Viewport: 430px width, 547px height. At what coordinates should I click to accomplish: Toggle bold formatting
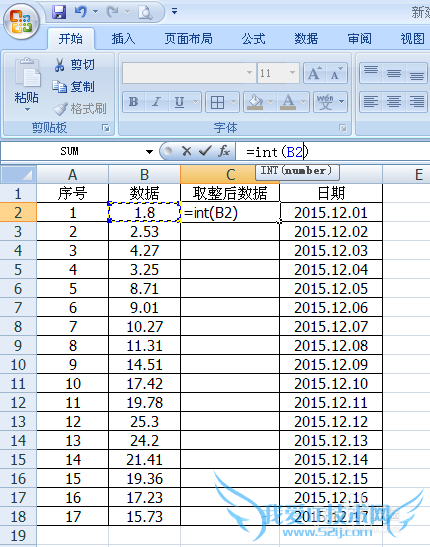[134, 102]
